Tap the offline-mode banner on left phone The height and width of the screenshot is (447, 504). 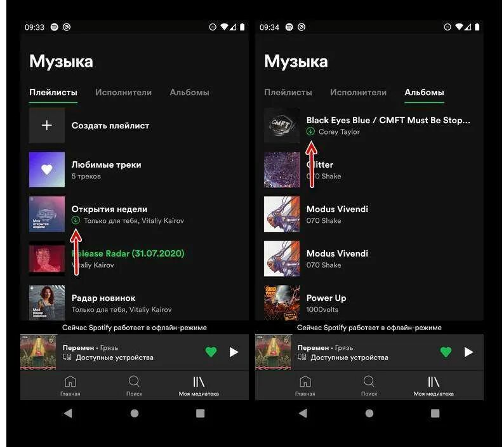(x=135, y=328)
